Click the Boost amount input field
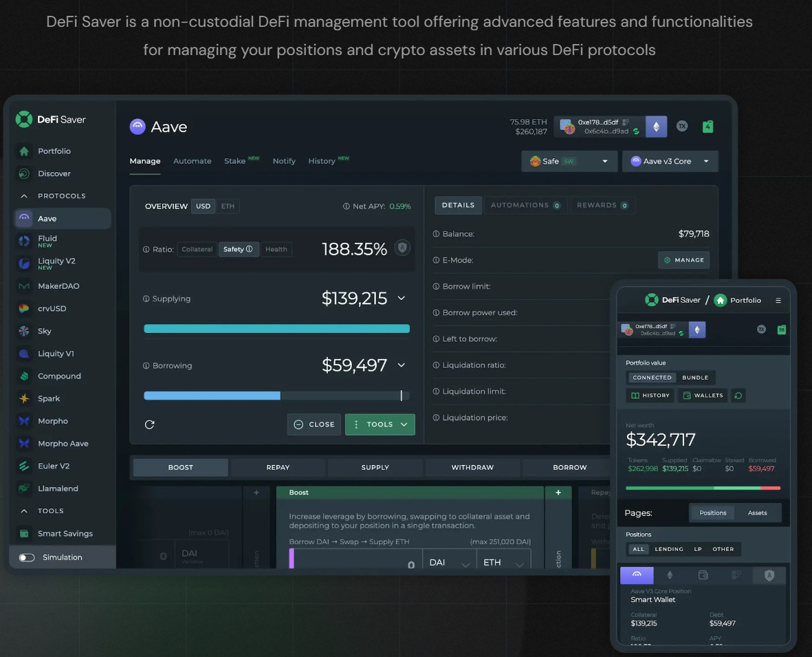 (355, 559)
